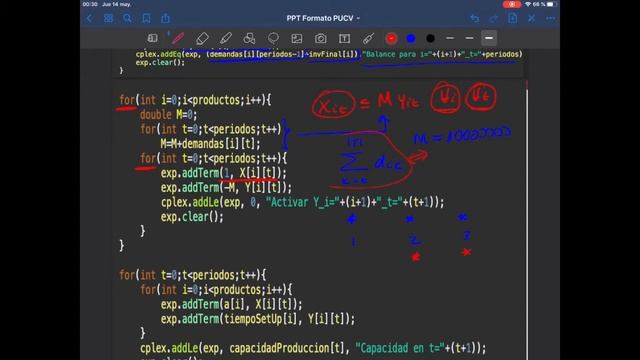Undo the last stroke
The height and width of the screenshot is (360, 640).
pos(475,18)
